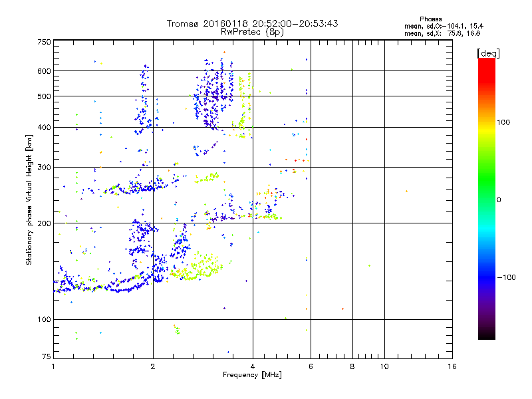
Task: Click the x-axis tick label '16'
Action: [452, 366]
